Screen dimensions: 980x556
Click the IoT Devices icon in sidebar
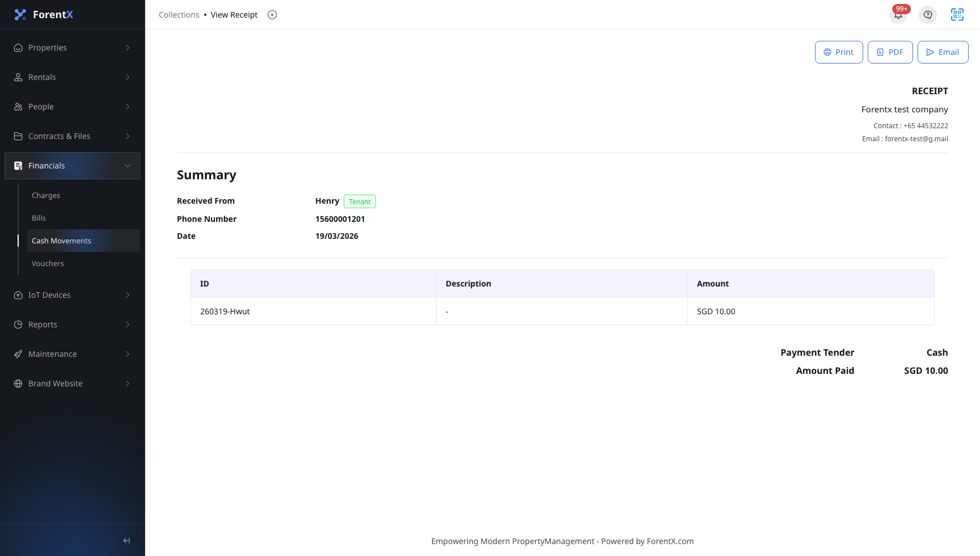18,295
